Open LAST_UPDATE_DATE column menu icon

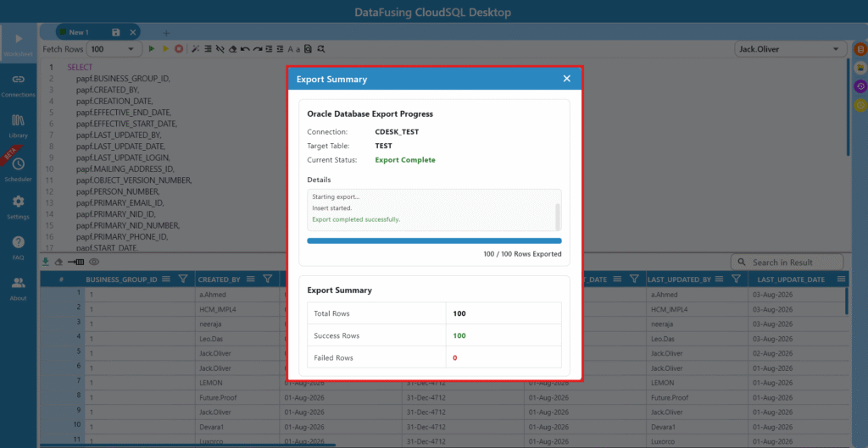(842, 279)
